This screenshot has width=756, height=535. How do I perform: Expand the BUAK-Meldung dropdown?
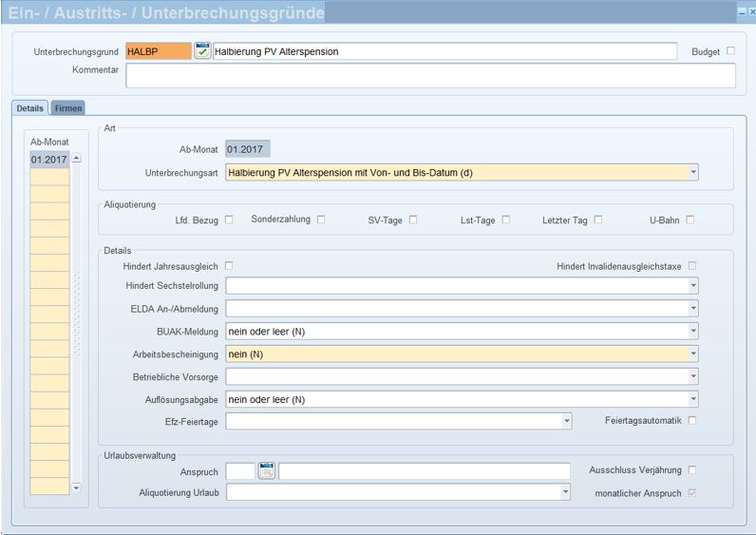click(692, 331)
